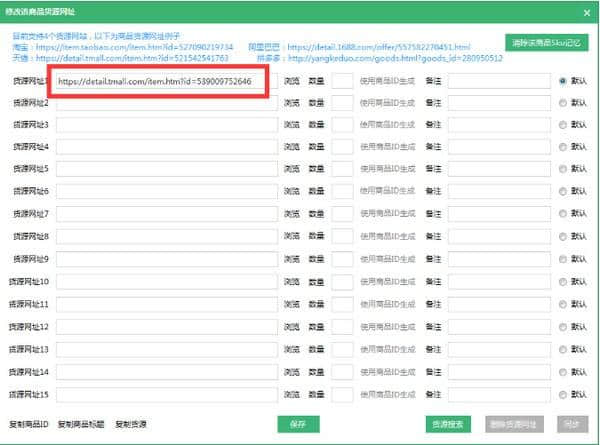The image size is (600, 445).
Task: Click the green 保存 button
Action: (297, 424)
